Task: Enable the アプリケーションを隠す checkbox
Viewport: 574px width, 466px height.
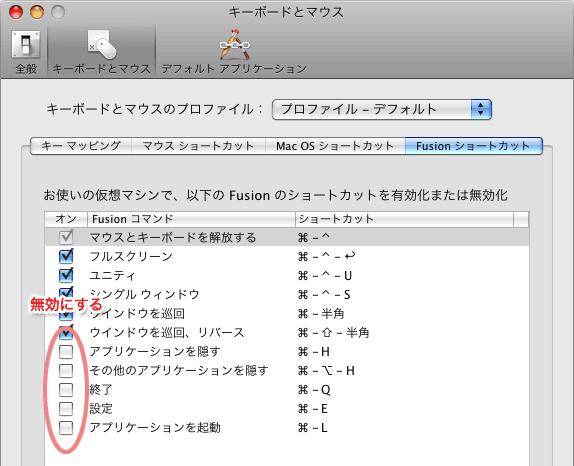Action: (x=66, y=352)
